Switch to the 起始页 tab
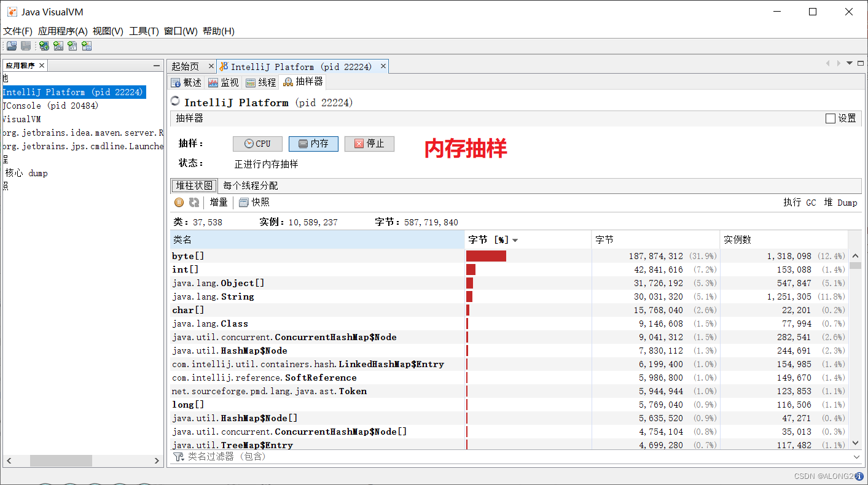The width and height of the screenshot is (868, 485). coord(185,66)
